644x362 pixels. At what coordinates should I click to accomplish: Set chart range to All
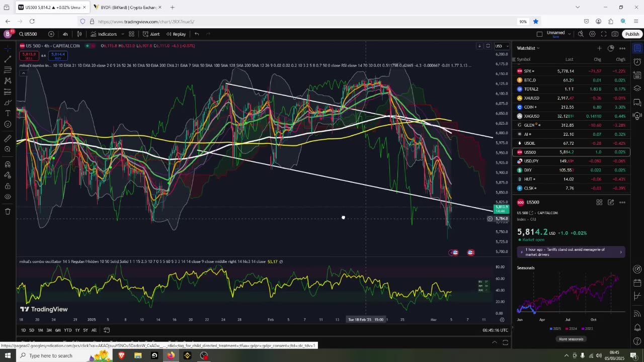pos(94,330)
